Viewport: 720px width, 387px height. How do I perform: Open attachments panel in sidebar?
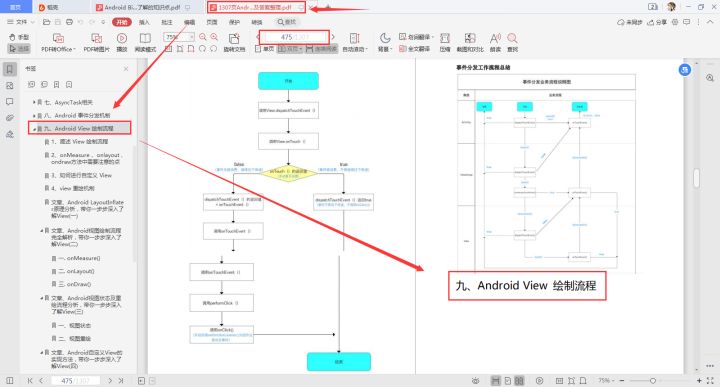[10, 118]
